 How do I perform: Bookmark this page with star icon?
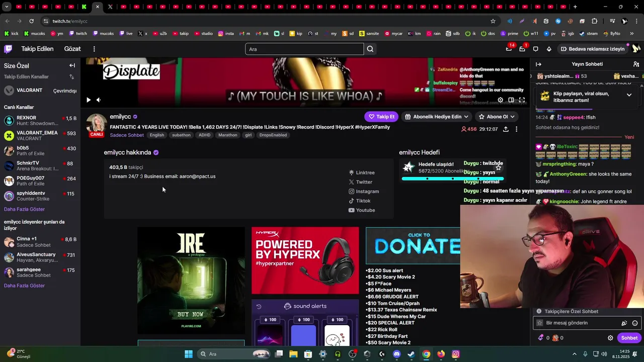pyautogui.click(x=493, y=21)
